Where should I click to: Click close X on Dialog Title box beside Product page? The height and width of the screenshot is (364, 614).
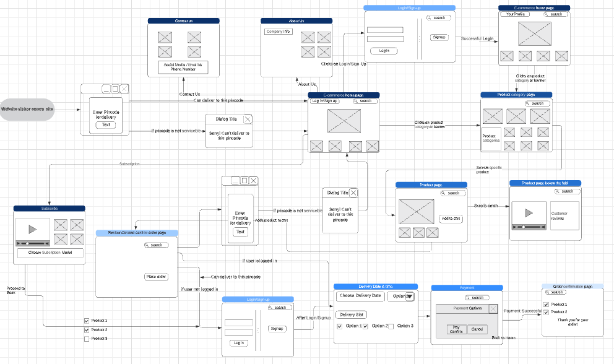coord(353,193)
